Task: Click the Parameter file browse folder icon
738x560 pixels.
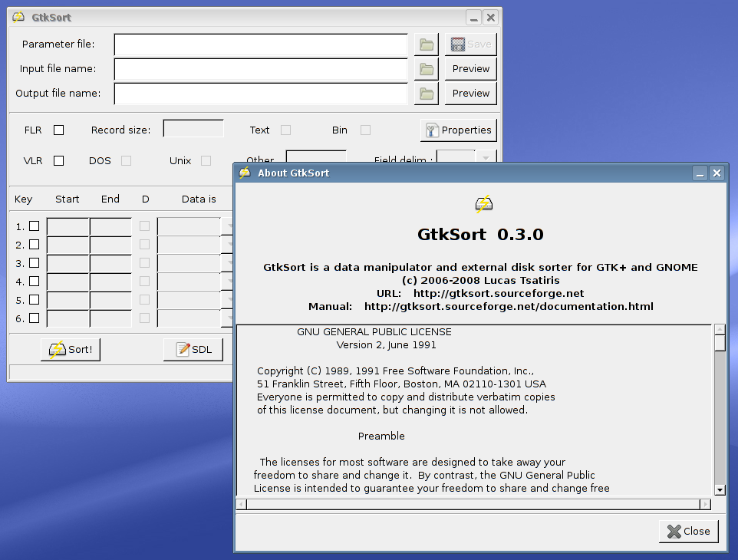Action: point(427,44)
